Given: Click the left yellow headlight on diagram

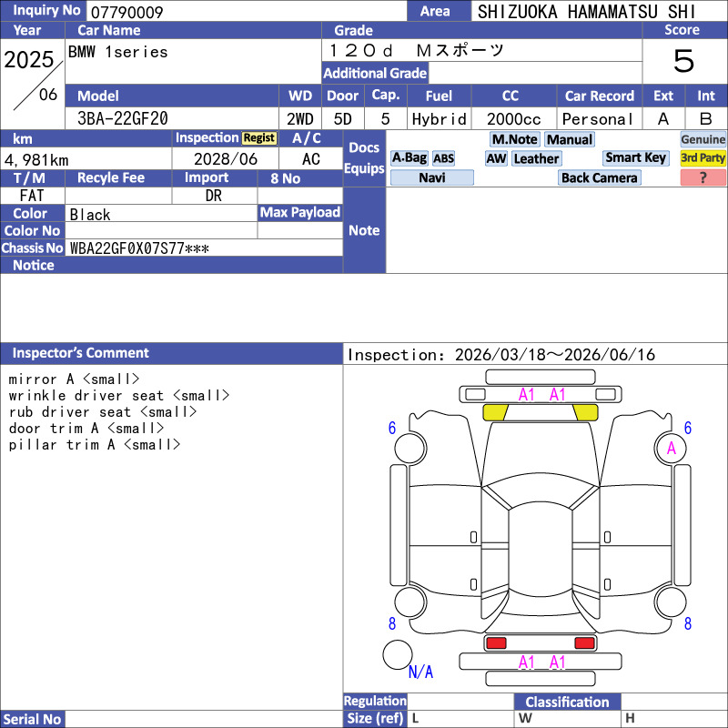Looking at the screenshot, I should point(495,412).
